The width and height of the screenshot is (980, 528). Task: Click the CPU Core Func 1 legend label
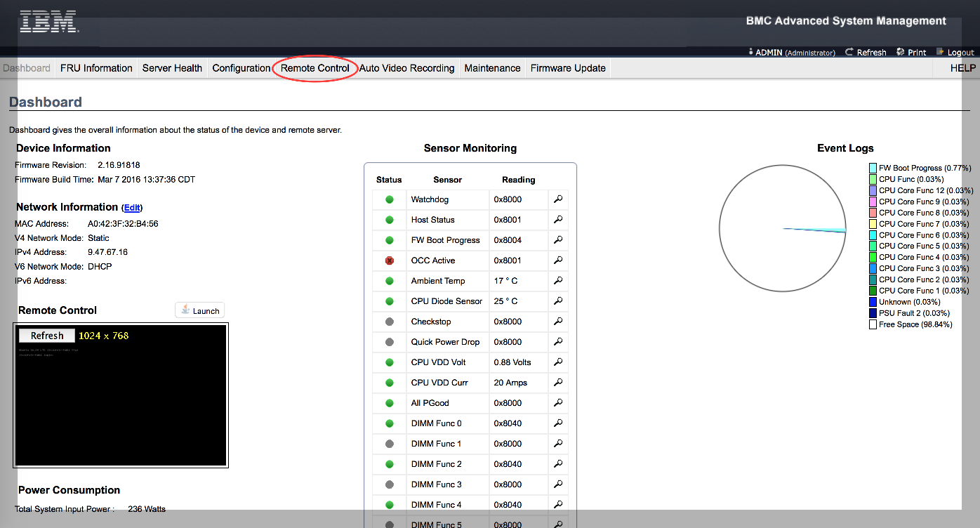point(924,291)
